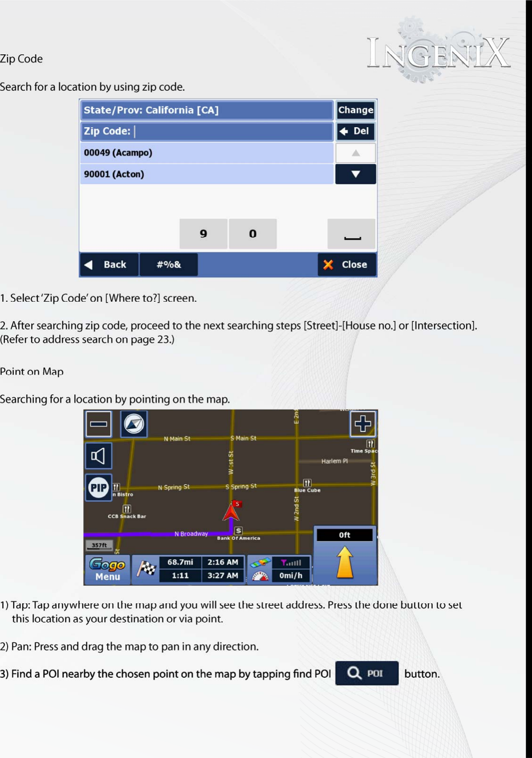Select the 90001 (Acton) result
532x758 pixels.
point(207,174)
